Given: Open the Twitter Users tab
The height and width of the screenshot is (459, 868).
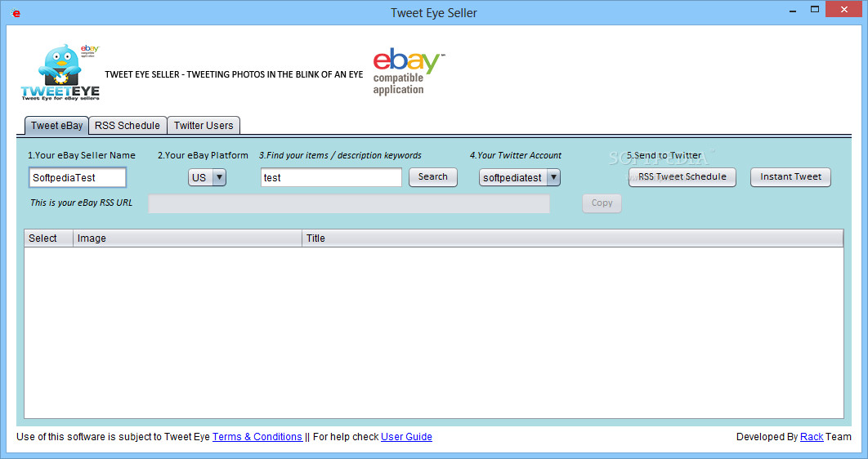Looking at the screenshot, I should [x=204, y=126].
